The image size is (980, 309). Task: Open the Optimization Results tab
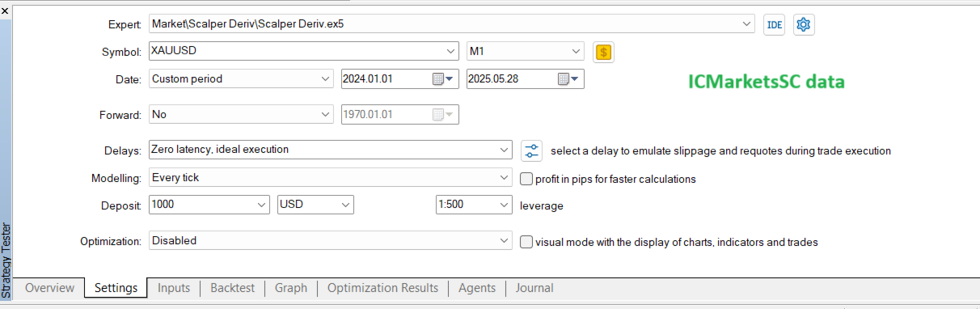383,288
